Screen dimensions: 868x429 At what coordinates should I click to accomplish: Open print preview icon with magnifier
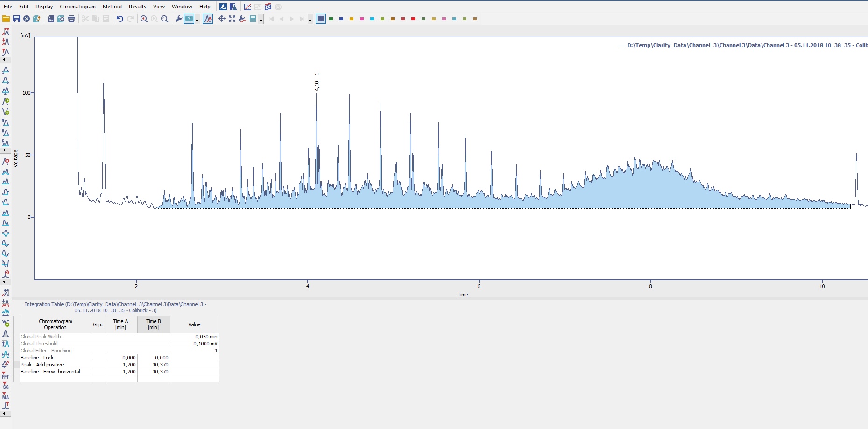(61, 19)
